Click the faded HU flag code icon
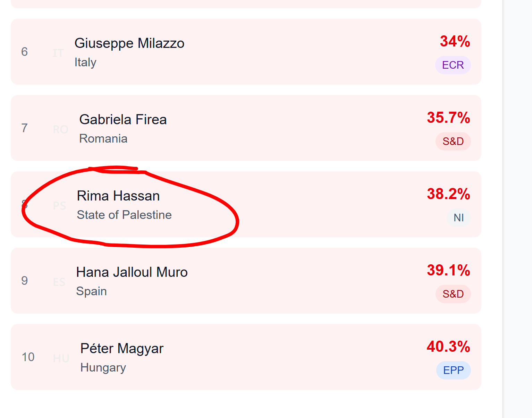Viewport: 532px width, 418px height. coord(61,358)
